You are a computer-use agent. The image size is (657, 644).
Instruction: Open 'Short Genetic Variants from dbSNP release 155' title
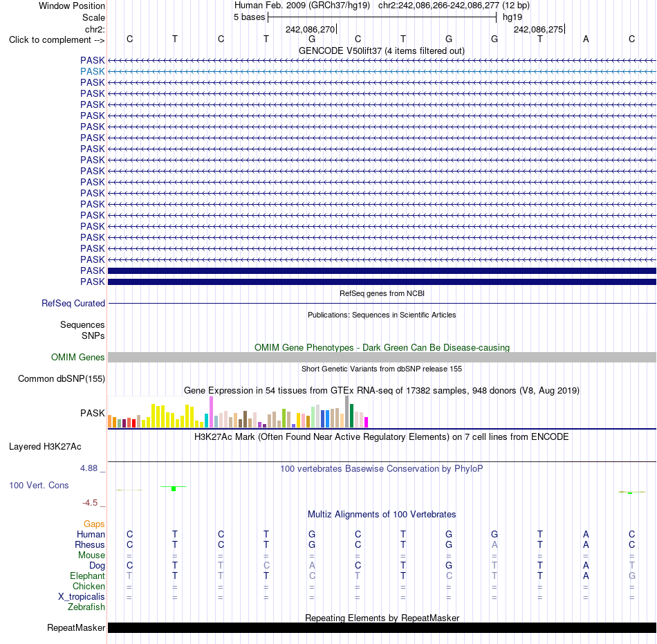382,369
